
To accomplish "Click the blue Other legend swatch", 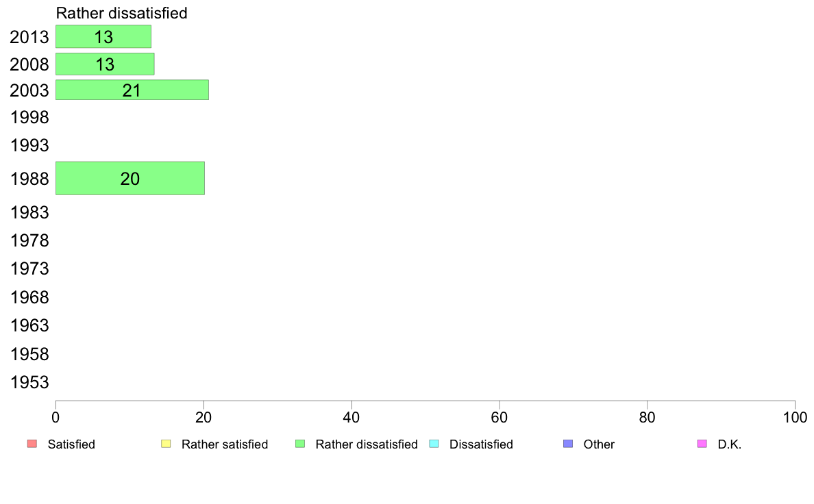I will (567, 444).
